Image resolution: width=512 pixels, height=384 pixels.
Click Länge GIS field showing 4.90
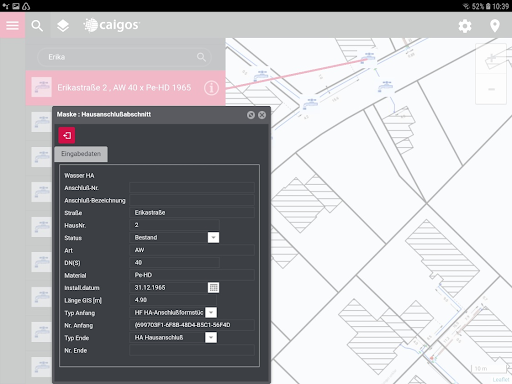(x=173, y=300)
